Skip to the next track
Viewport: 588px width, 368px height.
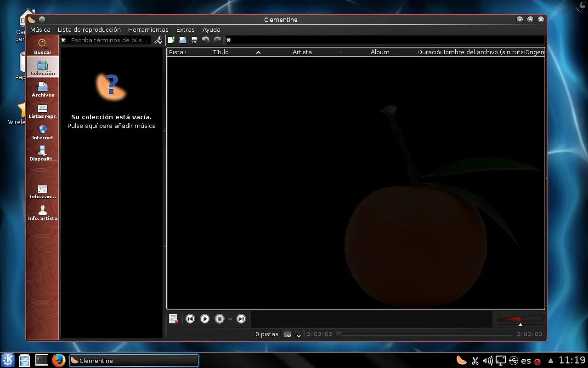pyautogui.click(x=241, y=319)
